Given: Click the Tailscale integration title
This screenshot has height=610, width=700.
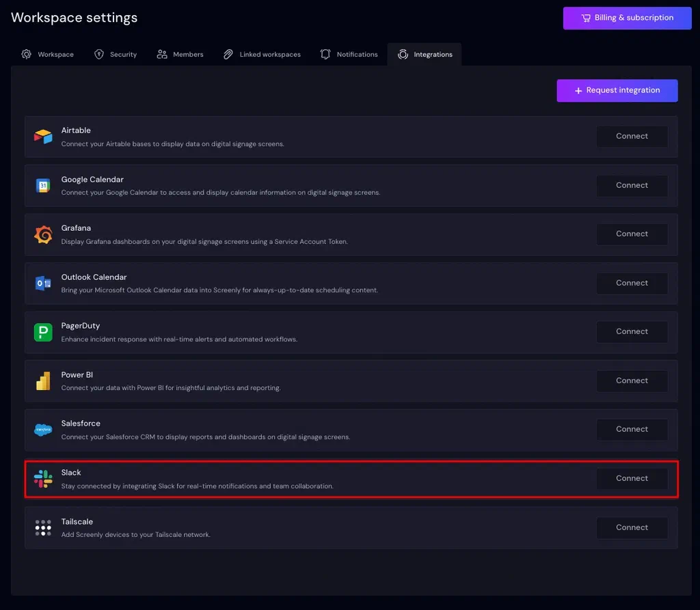Looking at the screenshot, I should coord(77,522).
